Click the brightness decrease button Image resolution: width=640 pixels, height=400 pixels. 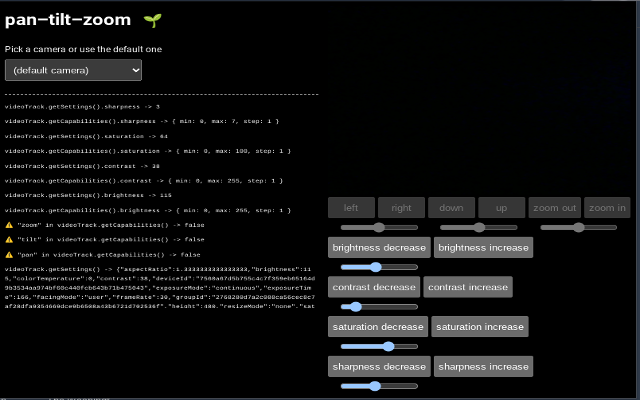point(379,247)
